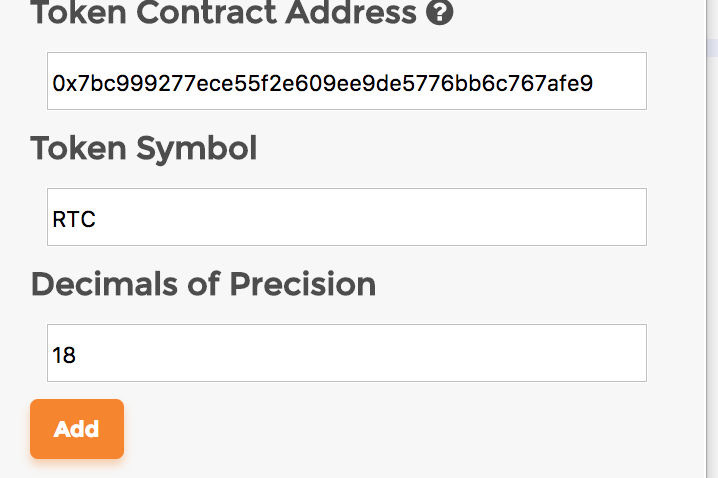Viewport: 718px width, 478px height.
Task: Place cursor on the 18 decimals value
Action: click(64, 355)
